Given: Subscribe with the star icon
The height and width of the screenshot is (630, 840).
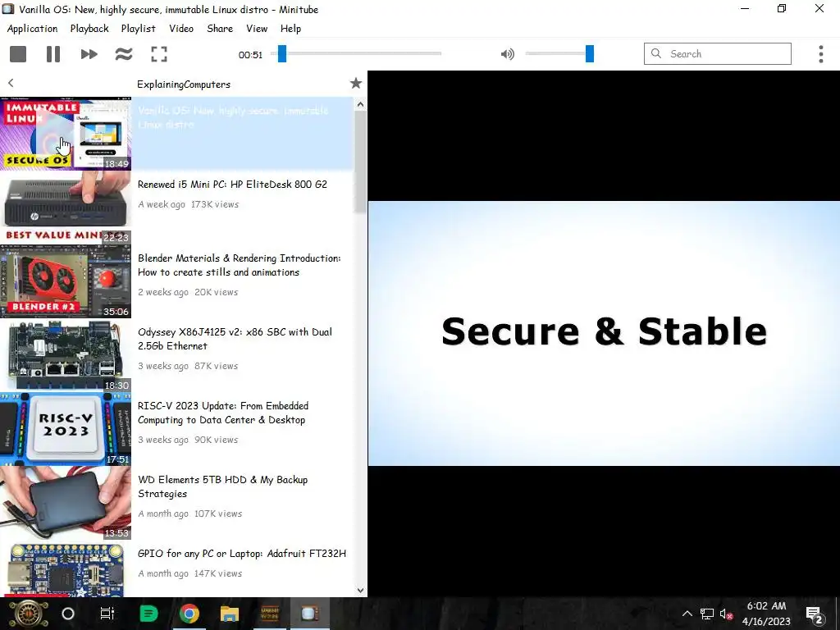Looking at the screenshot, I should point(356,83).
